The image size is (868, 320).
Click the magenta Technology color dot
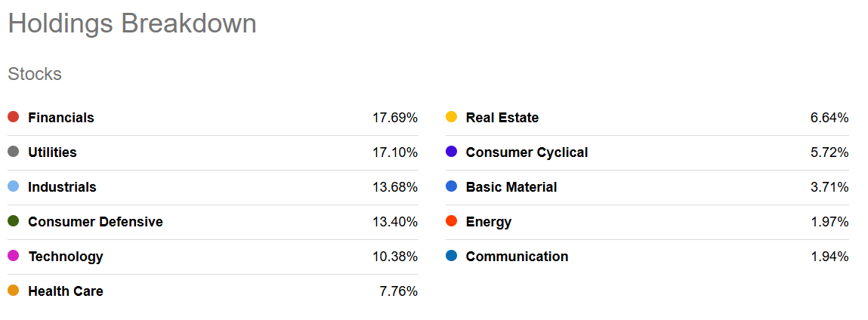pyautogui.click(x=13, y=256)
